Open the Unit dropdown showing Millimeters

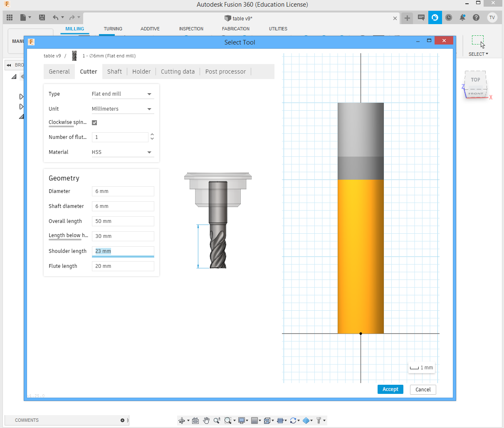(x=123, y=109)
